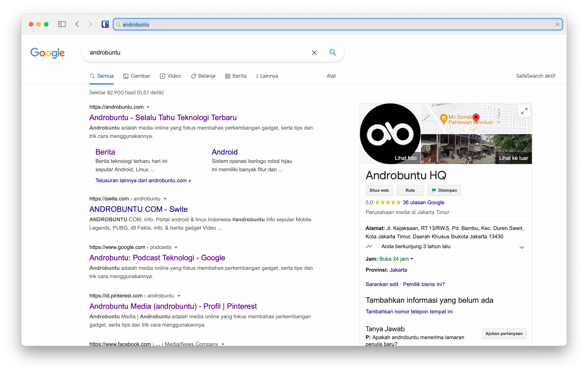588x374 pixels.
Task: Submit search with the blue magnifier icon
Action: click(x=333, y=52)
